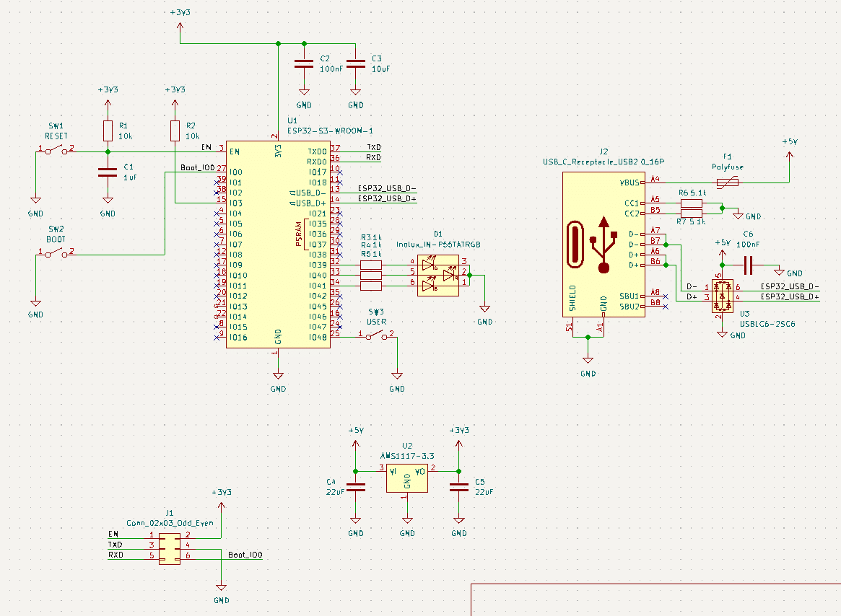Select the TxD label at U1 pin 37
This screenshot has width=841, height=616.
tap(374, 147)
